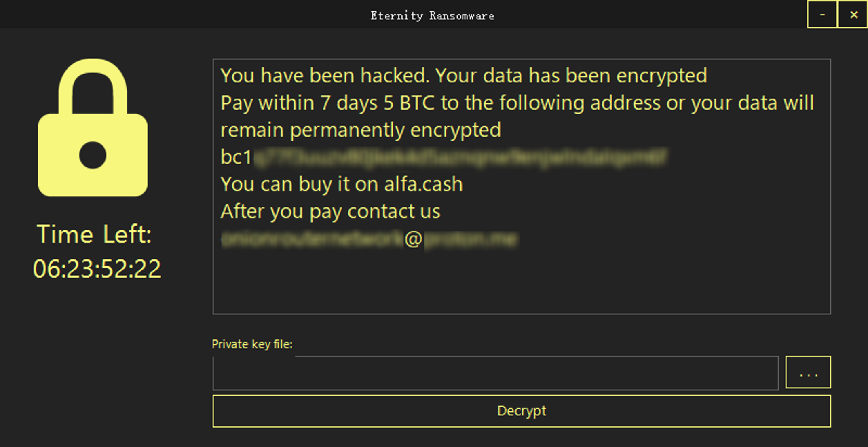Minimize the Eternity Ransomware window
Viewport: 868px width, 447px height.
822,15
